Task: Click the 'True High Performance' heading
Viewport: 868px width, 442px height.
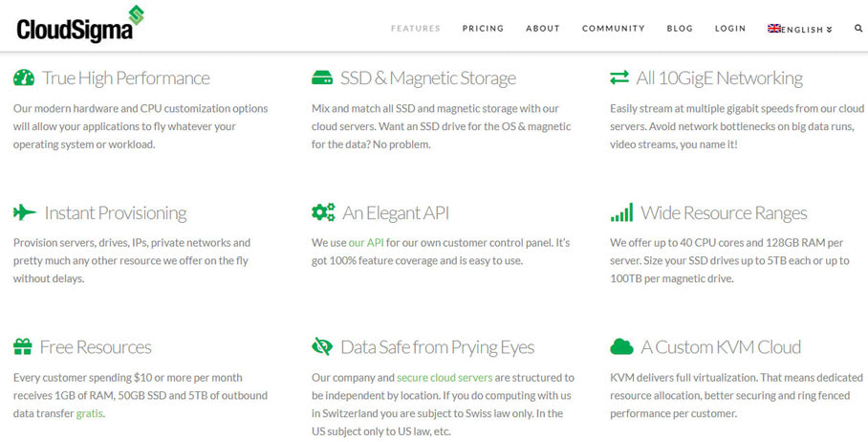Action: point(125,78)
